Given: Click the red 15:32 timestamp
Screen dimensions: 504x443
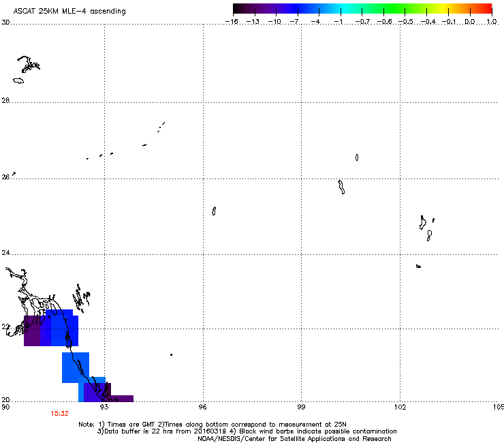Looking at the screenshot, I should pyautogui.click(x=59, y=414).
